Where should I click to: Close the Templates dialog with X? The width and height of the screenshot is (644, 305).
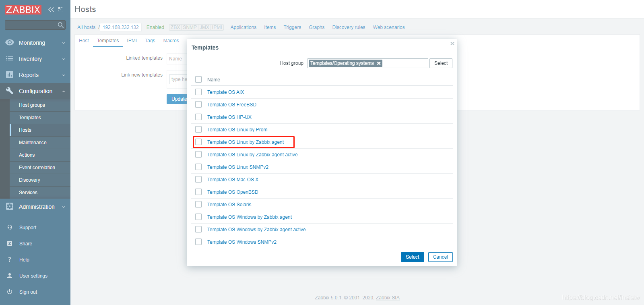coord(452,44)
